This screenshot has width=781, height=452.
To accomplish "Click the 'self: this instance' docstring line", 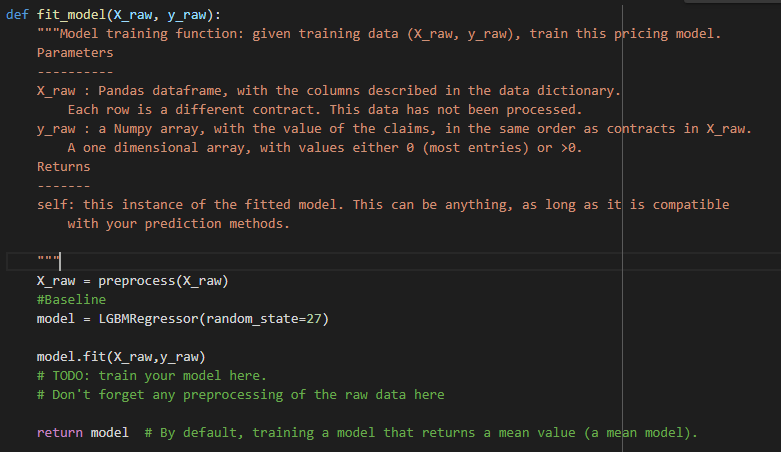I will (x=383, y=205).
